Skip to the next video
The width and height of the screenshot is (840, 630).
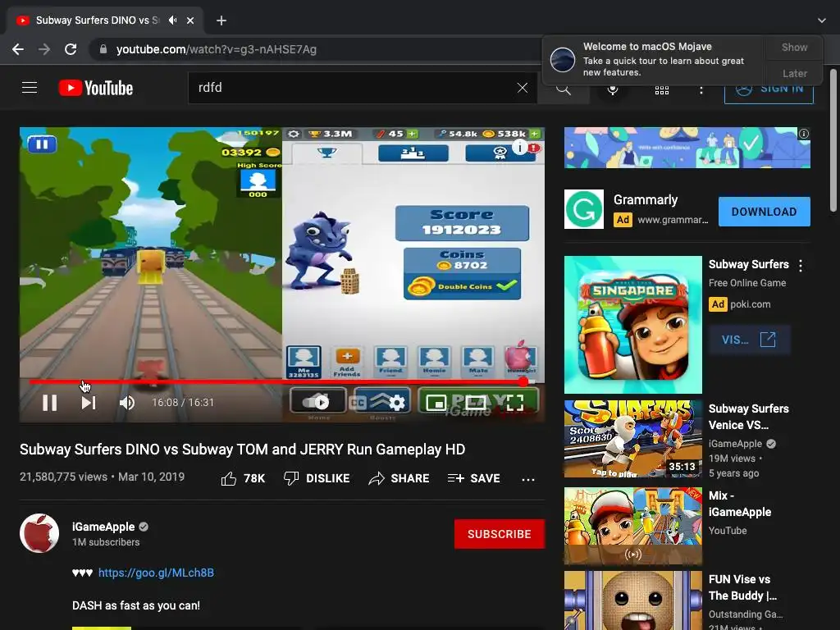89,402
